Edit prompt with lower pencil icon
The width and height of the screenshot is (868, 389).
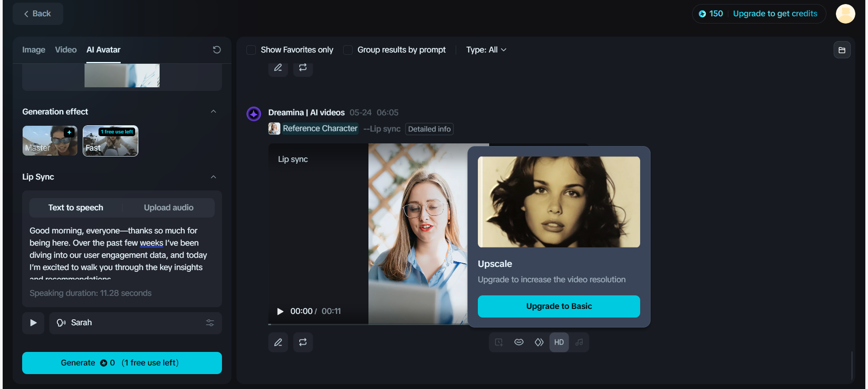tap(278, 342)
